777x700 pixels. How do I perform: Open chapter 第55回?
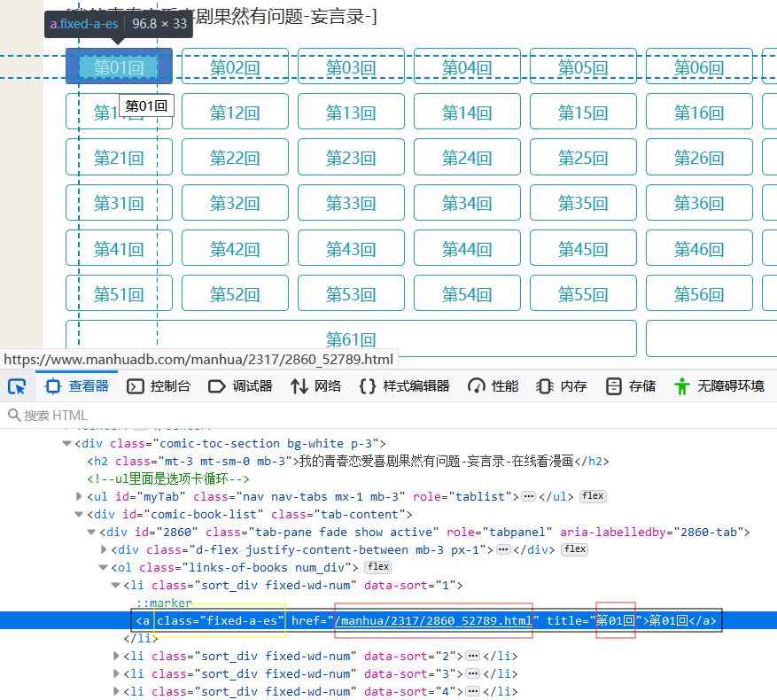coord(583,293)
